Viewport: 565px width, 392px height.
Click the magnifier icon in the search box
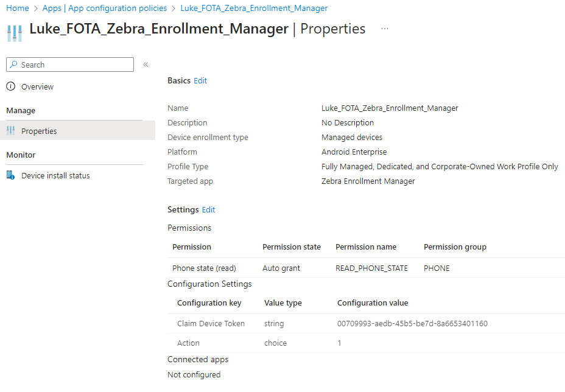[14, 65]
